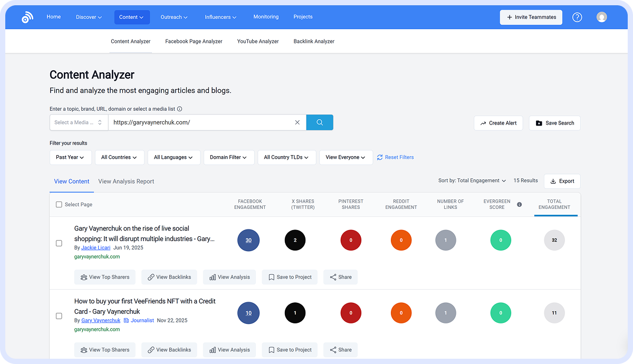
Task: Click the Reset Filters refresh icon
Action: [x=380, y=157]
